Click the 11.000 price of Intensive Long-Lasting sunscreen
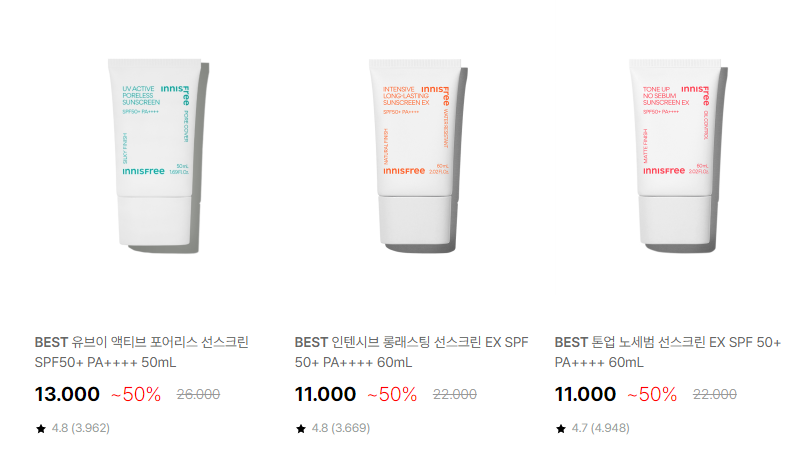The width and height of the screenshot is (804, 468). pos(325,394)
